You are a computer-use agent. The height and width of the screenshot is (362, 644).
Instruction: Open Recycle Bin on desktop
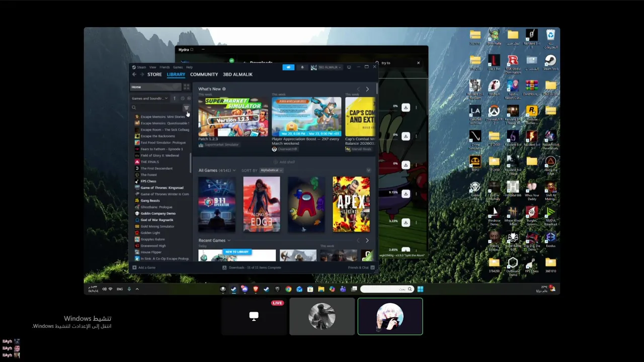(x=551, y=38)
